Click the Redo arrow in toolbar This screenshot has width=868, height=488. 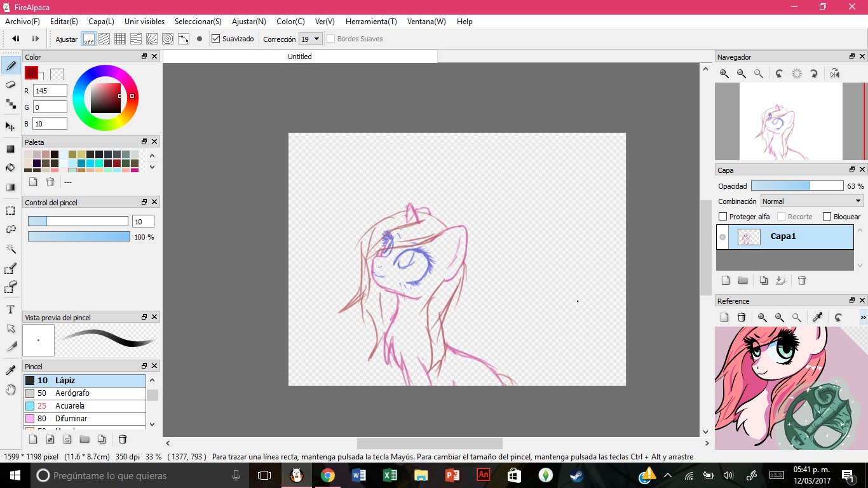tap(36, 39)
